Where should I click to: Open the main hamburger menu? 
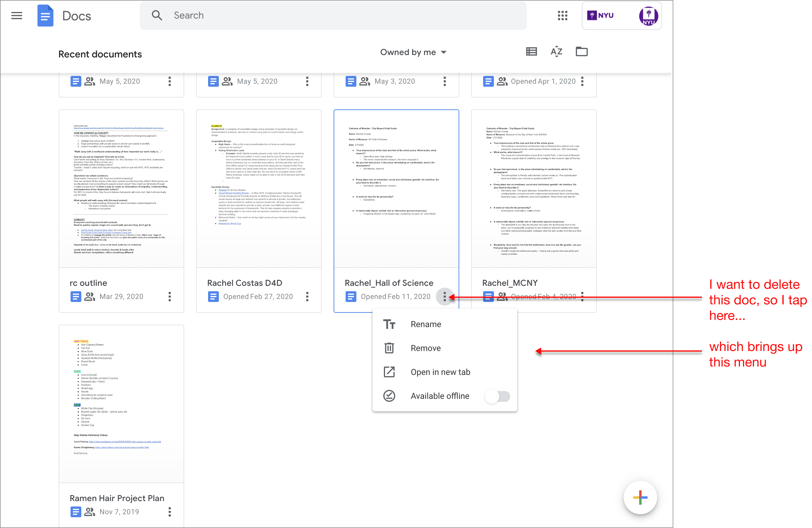pyautogui.click(x=16, y=16)
